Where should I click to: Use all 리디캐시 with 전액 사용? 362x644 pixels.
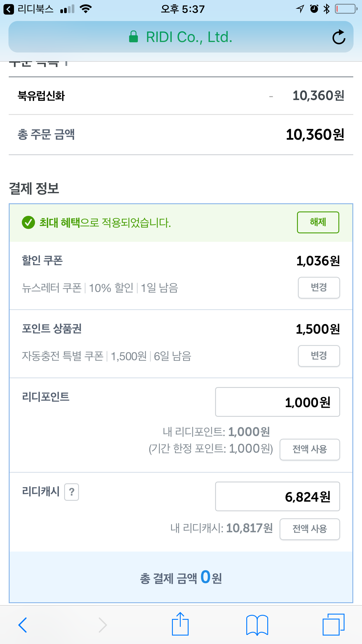(x=310, y=529)
